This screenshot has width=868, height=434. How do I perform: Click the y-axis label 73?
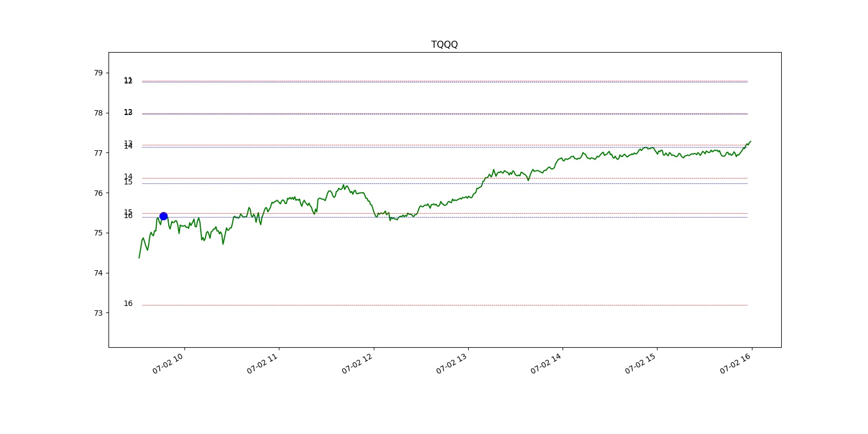click(98, 313)
